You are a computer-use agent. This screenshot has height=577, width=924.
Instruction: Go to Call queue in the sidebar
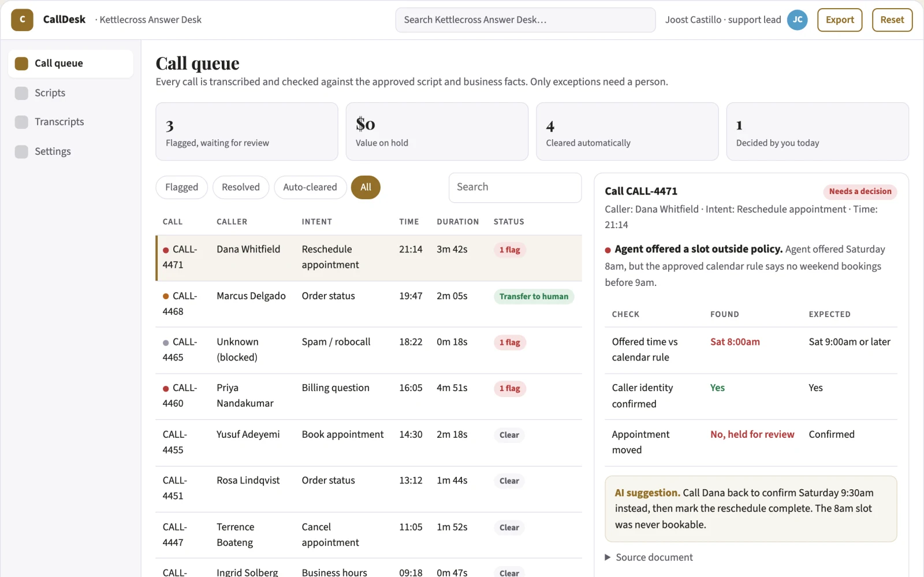[x=70, y=64]
